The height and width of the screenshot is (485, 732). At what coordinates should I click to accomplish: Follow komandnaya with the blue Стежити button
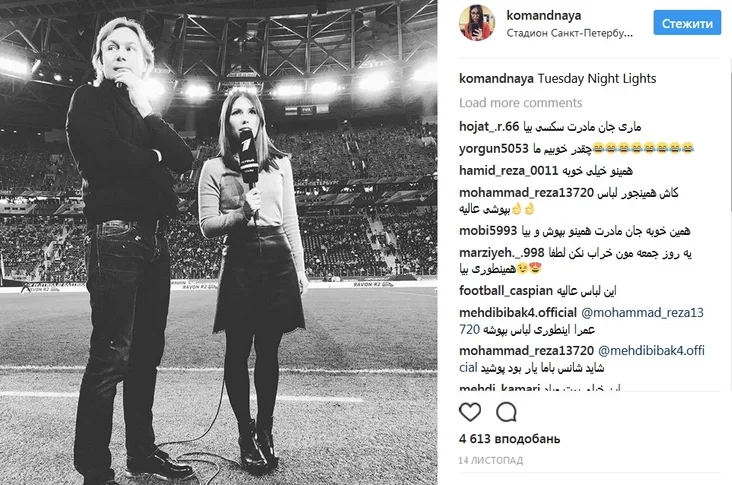[x=687, y=23]
